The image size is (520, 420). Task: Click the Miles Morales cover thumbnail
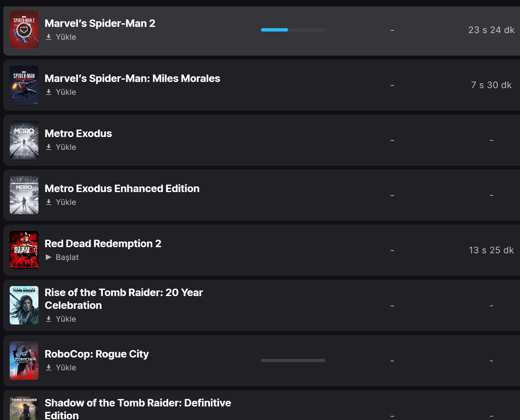point(24,85)
